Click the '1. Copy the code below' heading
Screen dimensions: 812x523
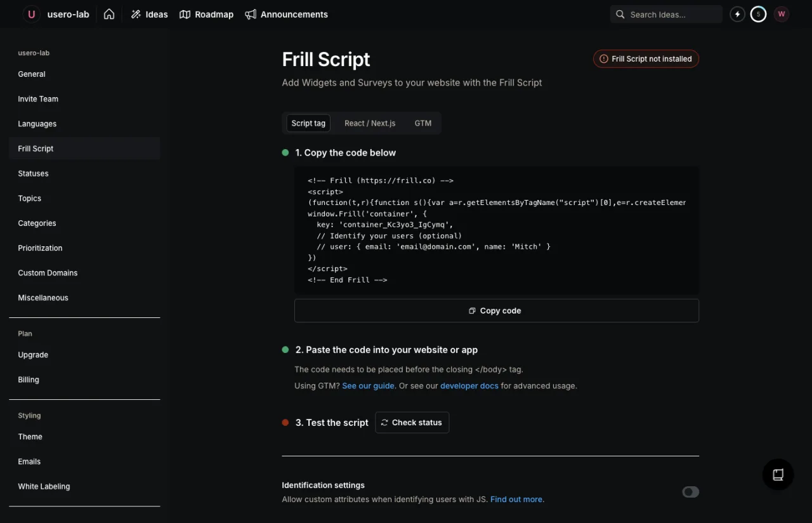345,153
